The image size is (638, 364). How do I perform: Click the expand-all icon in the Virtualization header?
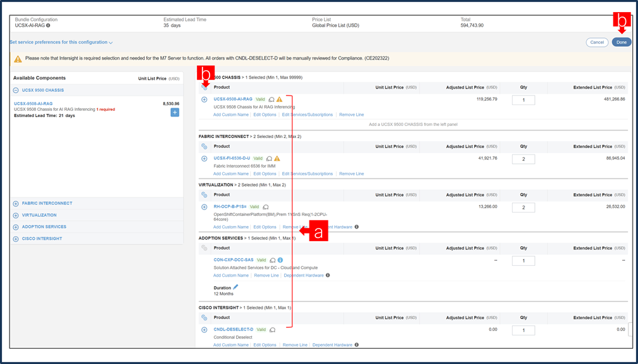[204, 195]
